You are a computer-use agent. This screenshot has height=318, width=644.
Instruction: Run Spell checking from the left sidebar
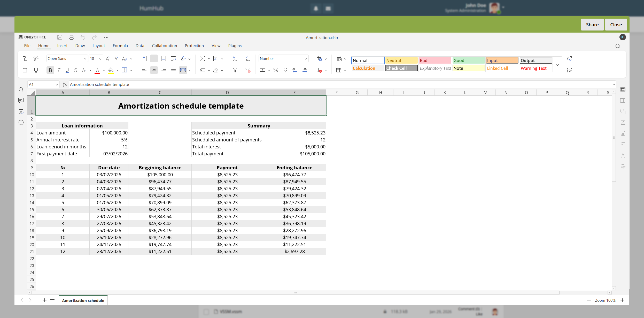21,111
